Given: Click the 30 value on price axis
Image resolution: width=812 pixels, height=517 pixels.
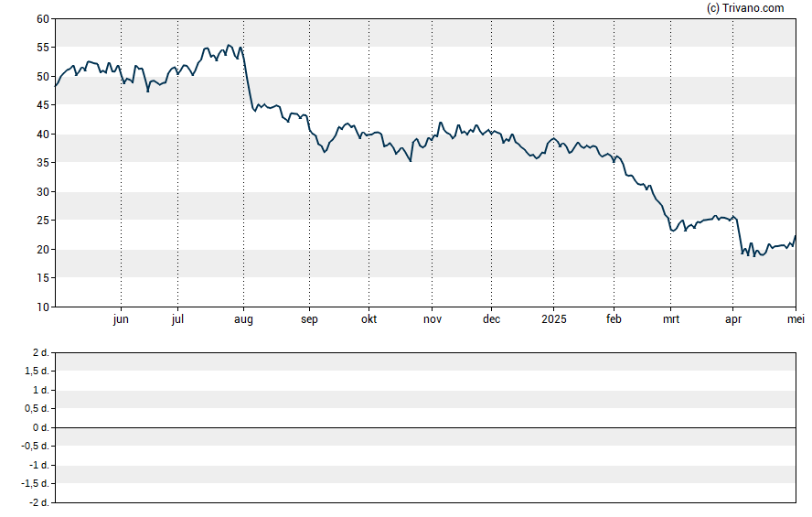Looking at the screenshot, I should [43, 191].
